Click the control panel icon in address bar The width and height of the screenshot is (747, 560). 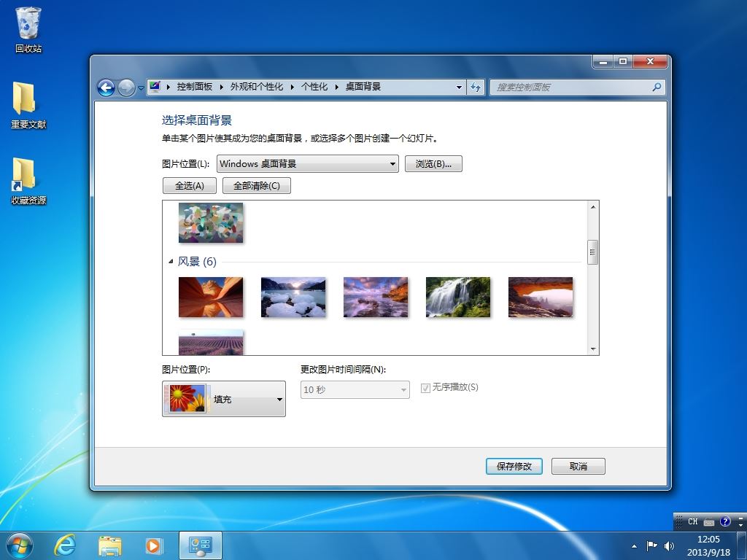pyautogui.click(x=155, y=87)
